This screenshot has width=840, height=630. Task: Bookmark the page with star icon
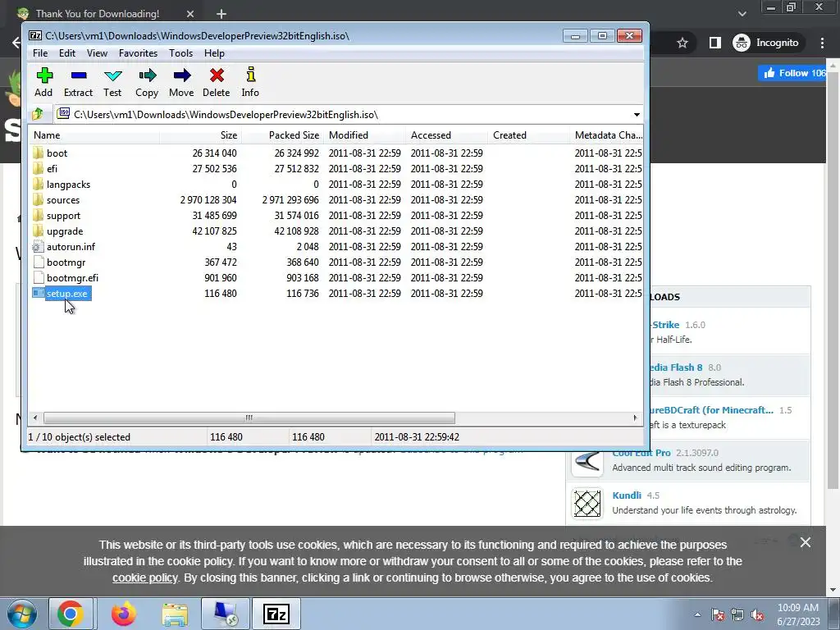coord(682,43)
